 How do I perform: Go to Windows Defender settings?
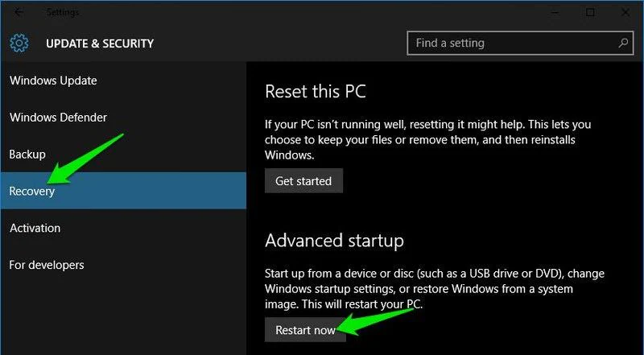(x=58, y=118)
